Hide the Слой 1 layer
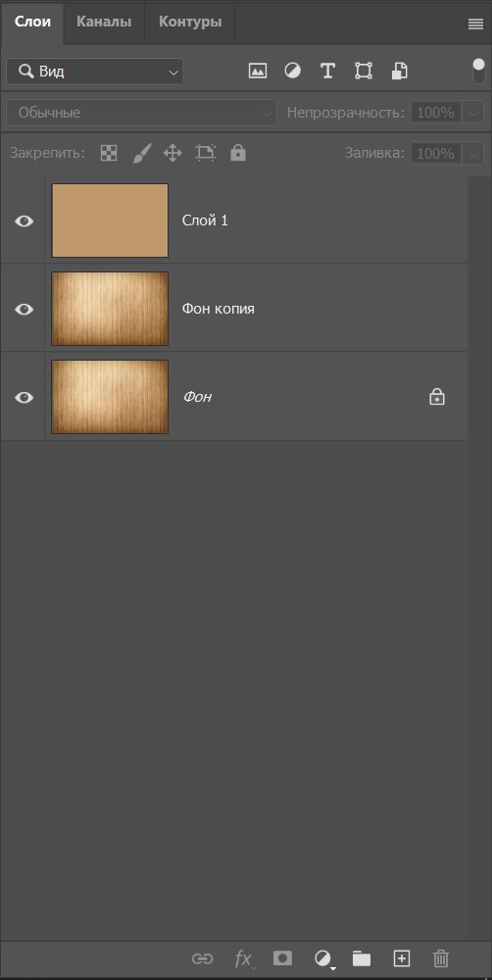Image resolution: width=492 pixels, height=980 pixels. (x=24, y=220)
